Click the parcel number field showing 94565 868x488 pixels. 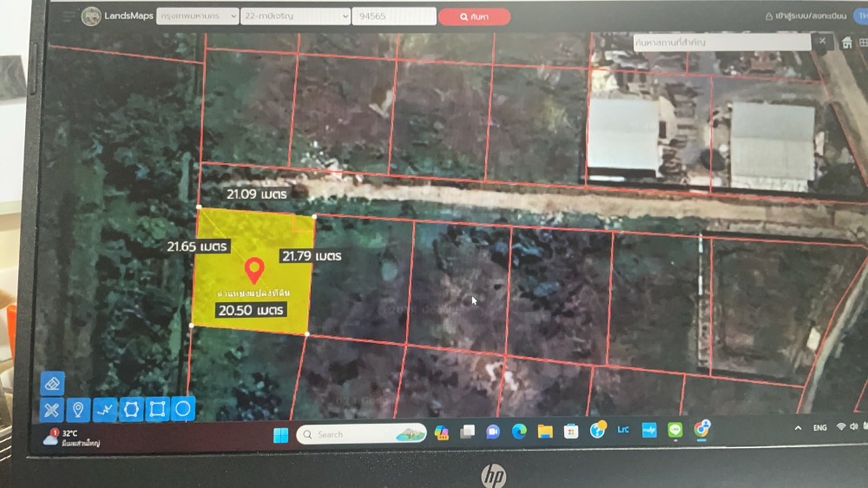[x=393, y=16]
